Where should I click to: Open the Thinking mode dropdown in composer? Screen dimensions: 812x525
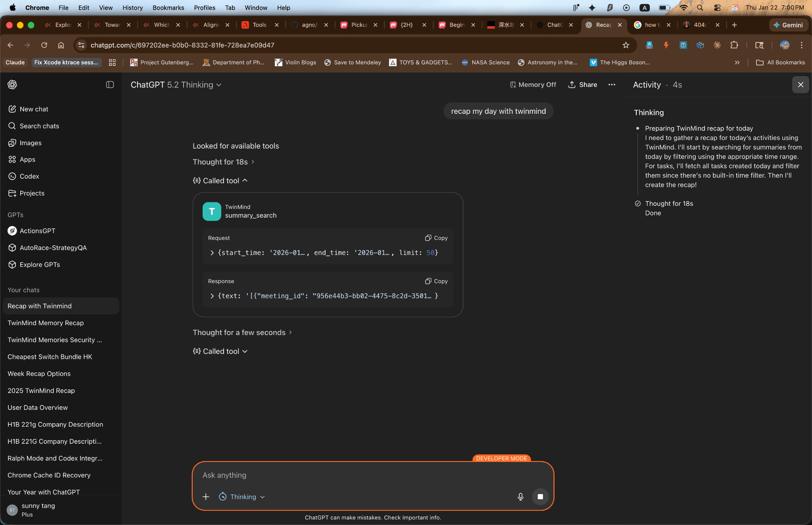(242, 496)
